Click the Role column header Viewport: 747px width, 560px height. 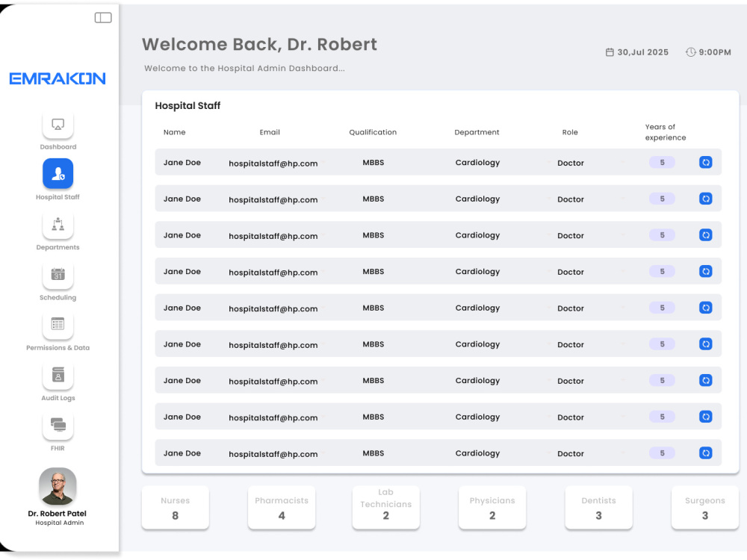570,132
